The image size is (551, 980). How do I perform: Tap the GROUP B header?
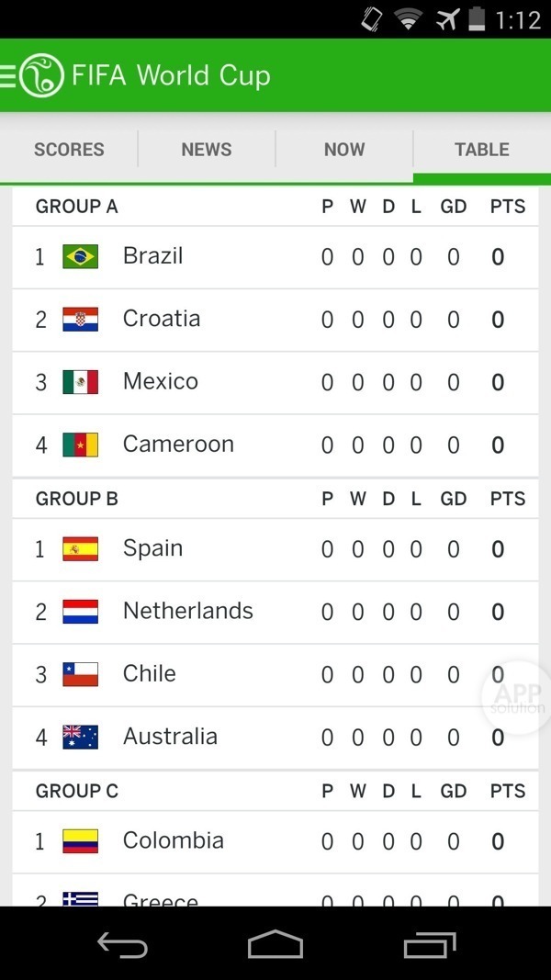77,499
